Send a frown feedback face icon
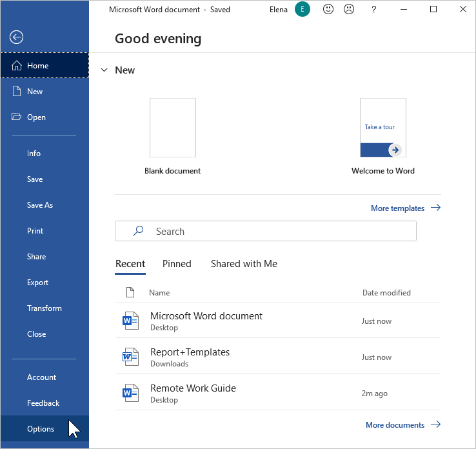 pos(349,10)
